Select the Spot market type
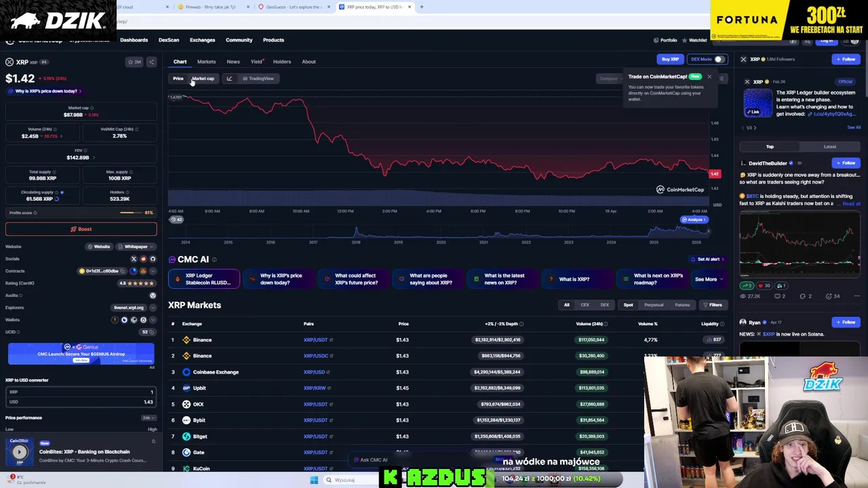 628,305
